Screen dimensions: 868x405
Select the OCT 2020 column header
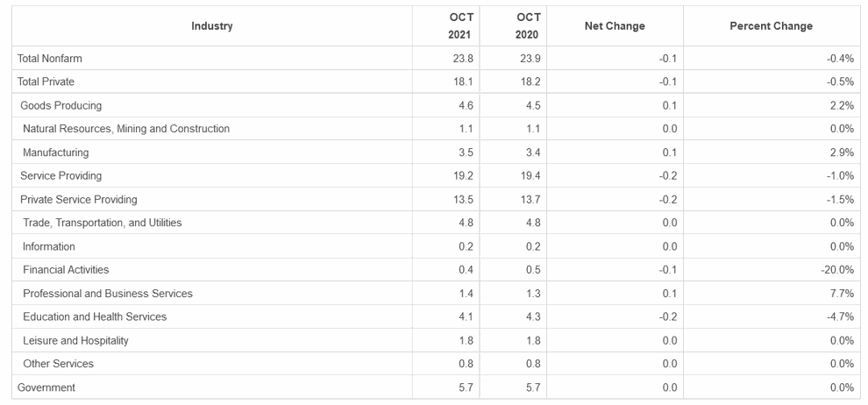(527, 26)
